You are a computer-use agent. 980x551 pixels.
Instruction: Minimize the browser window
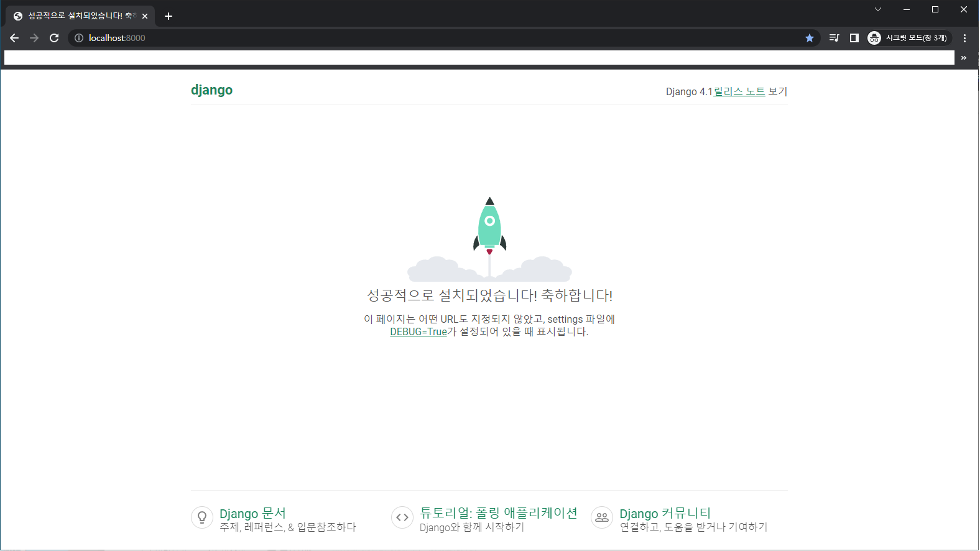point(907,9)
